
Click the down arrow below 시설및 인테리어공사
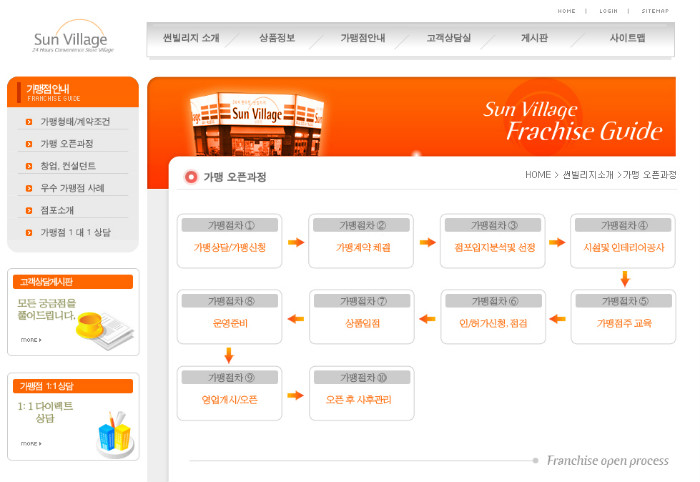coord(624,279)
